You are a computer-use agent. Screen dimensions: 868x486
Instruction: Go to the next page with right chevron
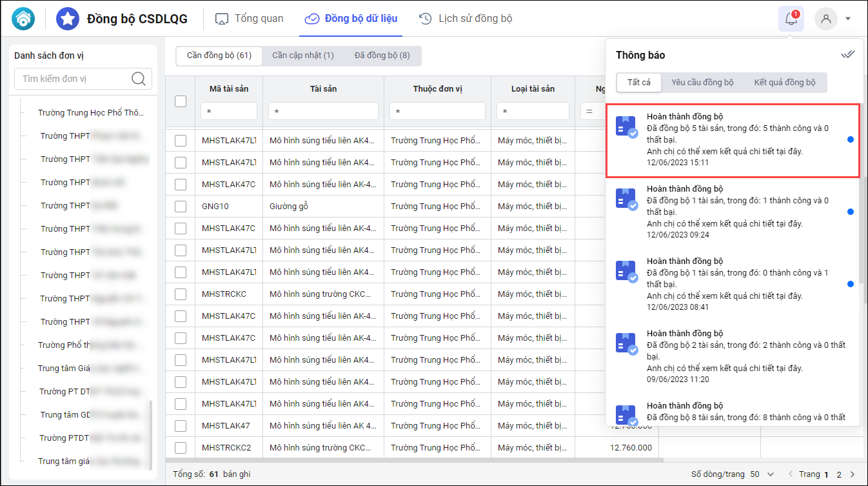[x=853, y=474]
